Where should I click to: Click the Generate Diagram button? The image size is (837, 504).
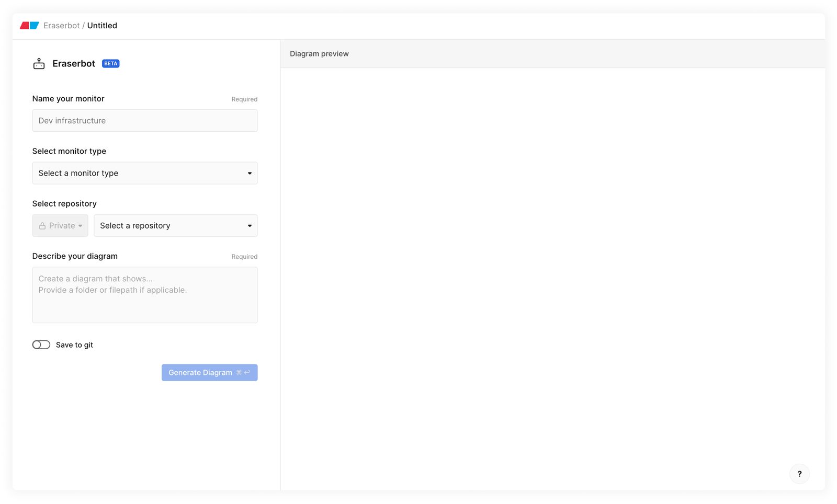(209, 373)
